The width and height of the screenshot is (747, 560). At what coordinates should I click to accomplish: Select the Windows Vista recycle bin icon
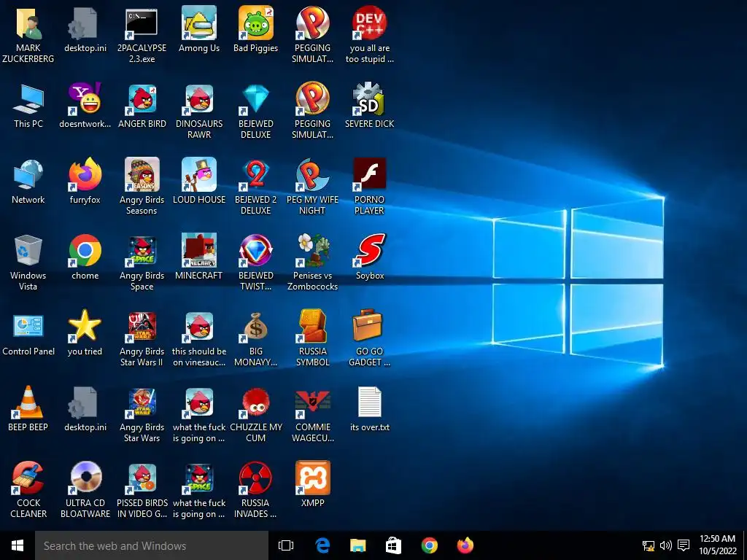pos(28,251)
